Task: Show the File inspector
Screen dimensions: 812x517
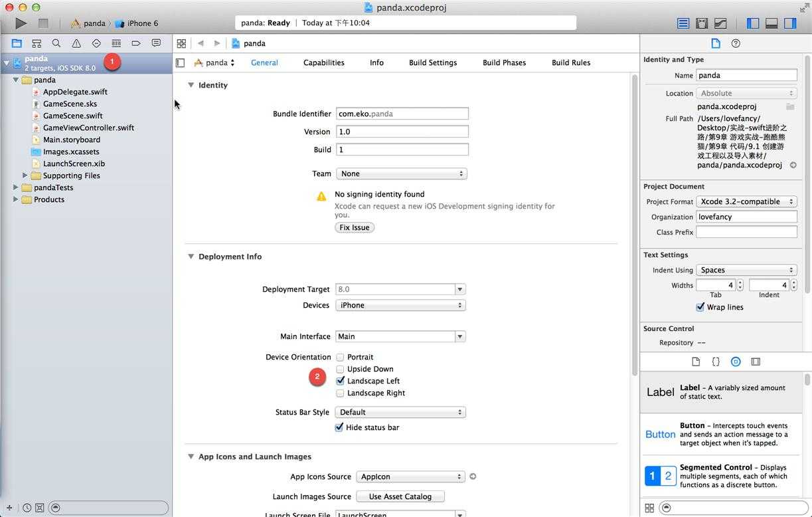Action: tap(716, 43)
